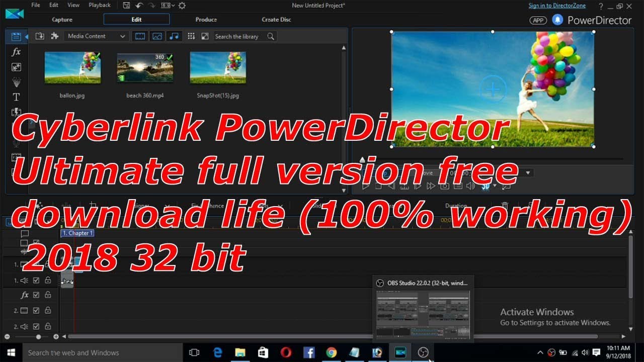
Task: Select the SnapShot(15).jpg thumbnail
Action: [218, 67]
